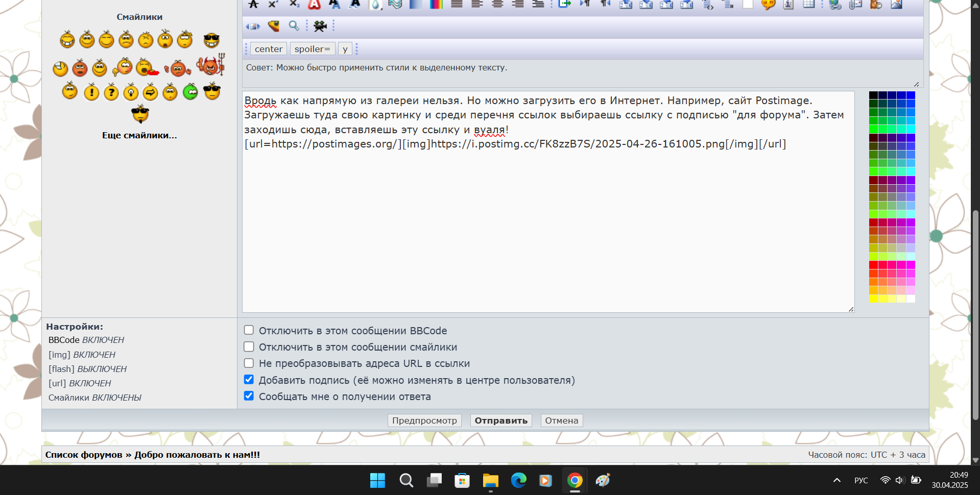Insert the sad frowning smiley
This screenshot has width=980, height=495.
click(126, 39)
